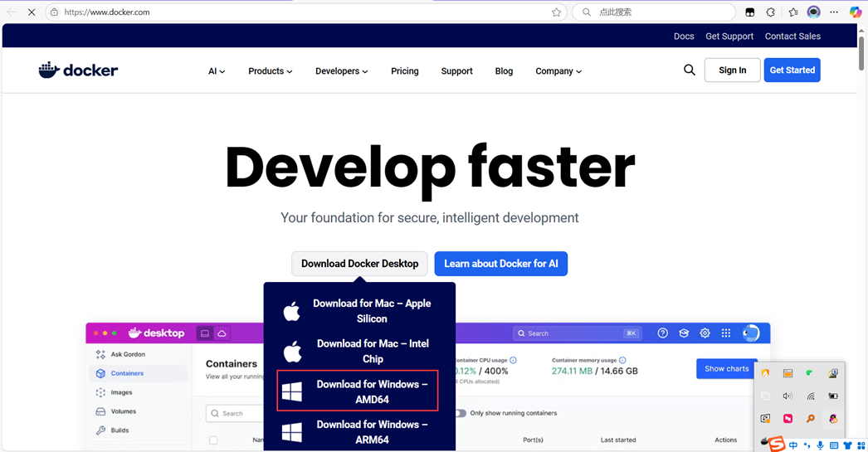The image size is (868, 452).
Task: Open Docker Desktop learning center icon
Action: coord(684,333)
